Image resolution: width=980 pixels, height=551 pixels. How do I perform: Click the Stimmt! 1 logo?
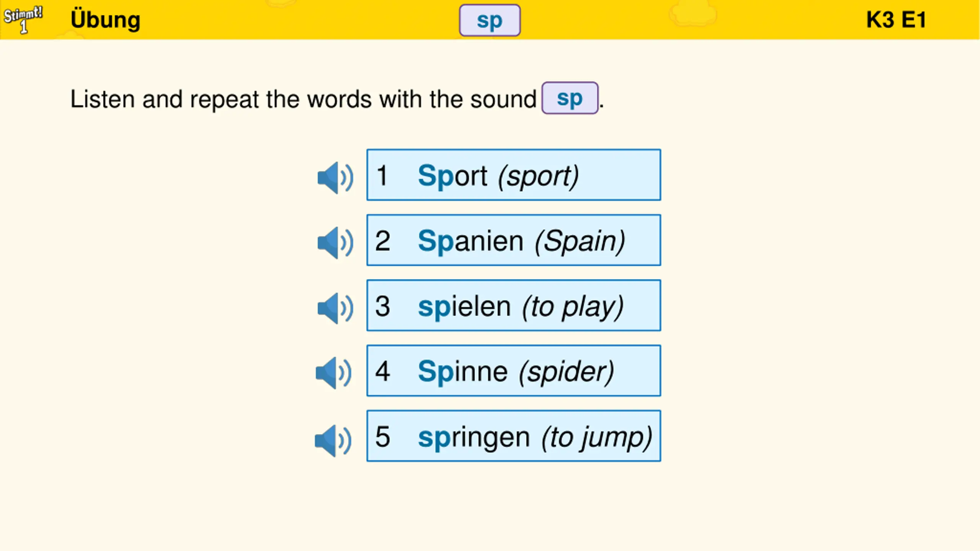coord(23,20)
